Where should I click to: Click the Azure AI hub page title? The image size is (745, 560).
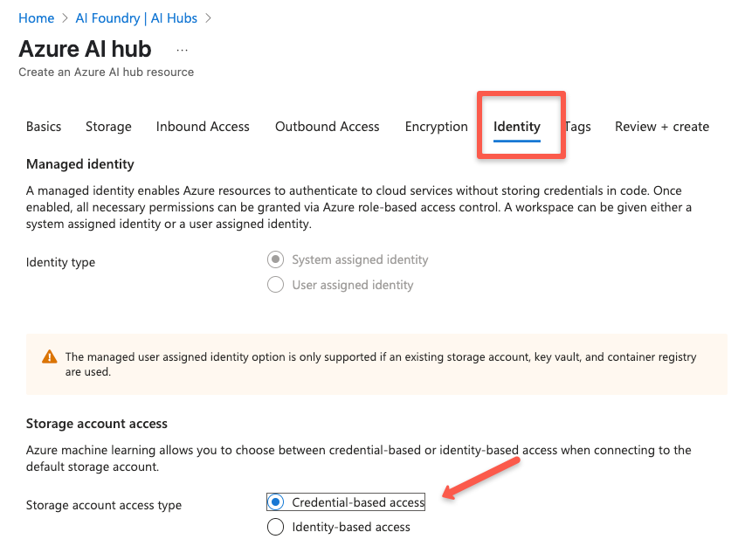84,49
